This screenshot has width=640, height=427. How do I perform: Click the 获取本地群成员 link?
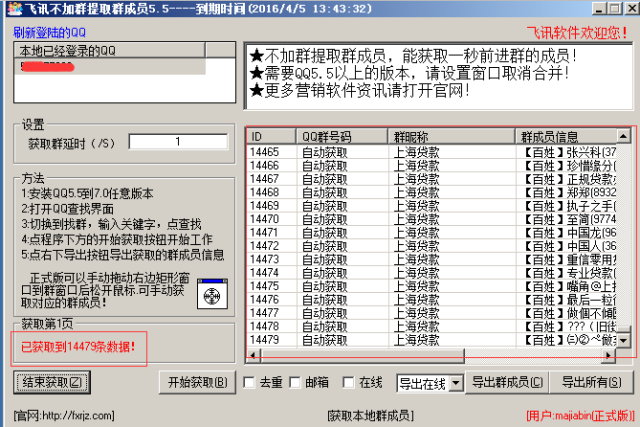(371, 416)
